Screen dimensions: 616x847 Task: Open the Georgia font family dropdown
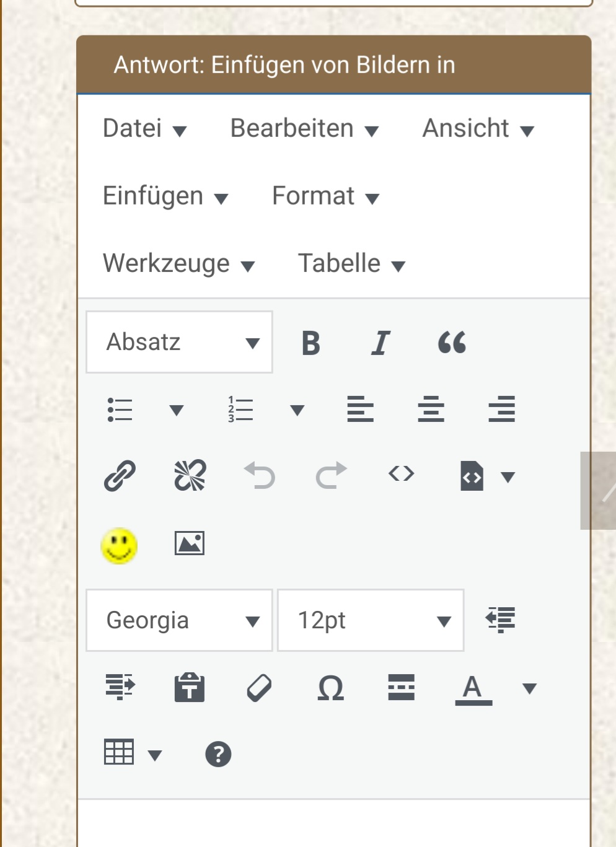180,621
